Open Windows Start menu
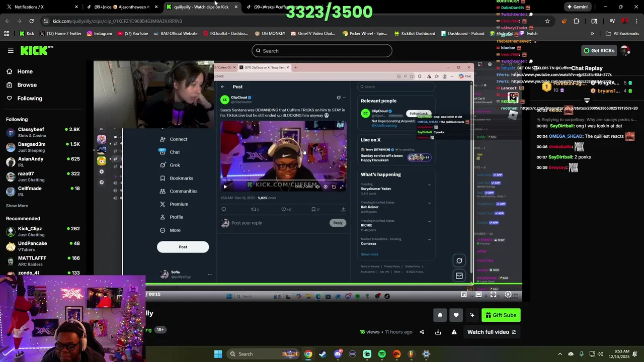Screen dimensions: 644x362 point(218,354)
